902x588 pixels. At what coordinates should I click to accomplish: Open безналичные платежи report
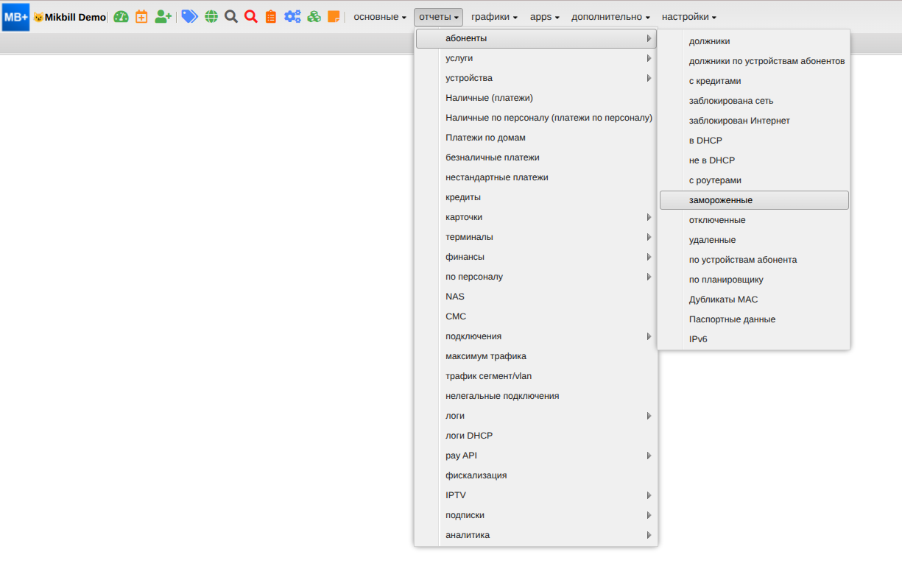click(536, 157)
